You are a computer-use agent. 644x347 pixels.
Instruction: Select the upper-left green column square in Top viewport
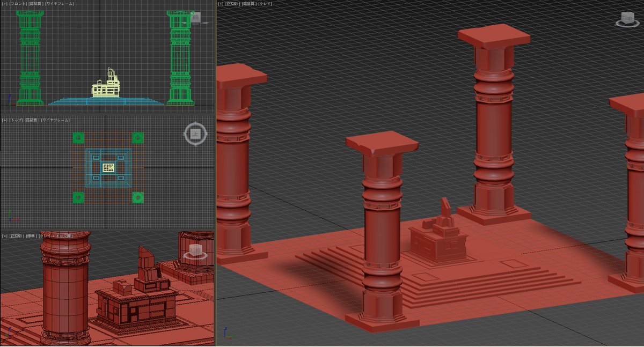[x=78, y=138]
